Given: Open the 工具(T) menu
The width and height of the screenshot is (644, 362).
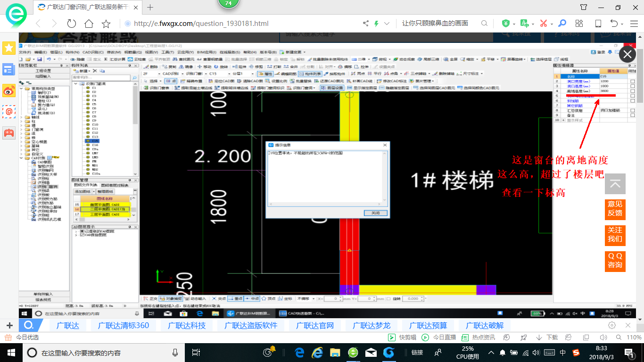Looking at the screenshot, I should [x=167, y=52].
